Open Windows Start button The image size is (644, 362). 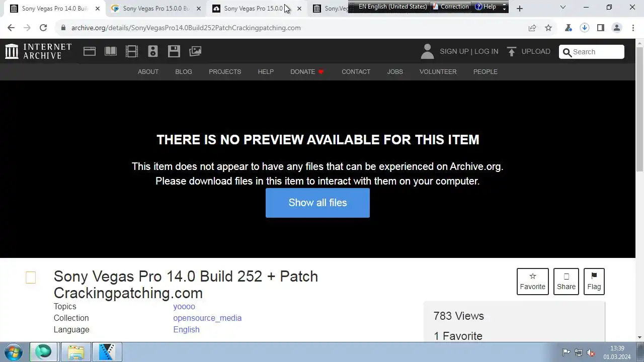pyautogui.click(x=14, y=352)
